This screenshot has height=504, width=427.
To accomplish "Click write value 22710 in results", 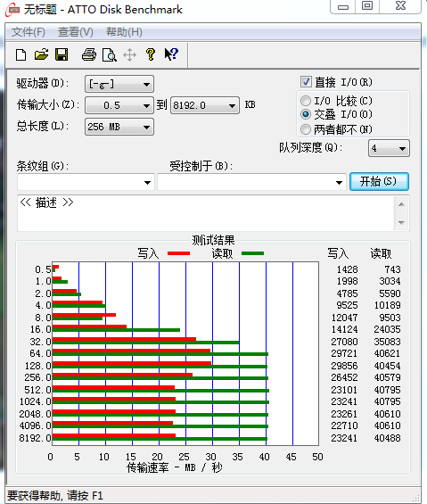I will coord(344,426).
